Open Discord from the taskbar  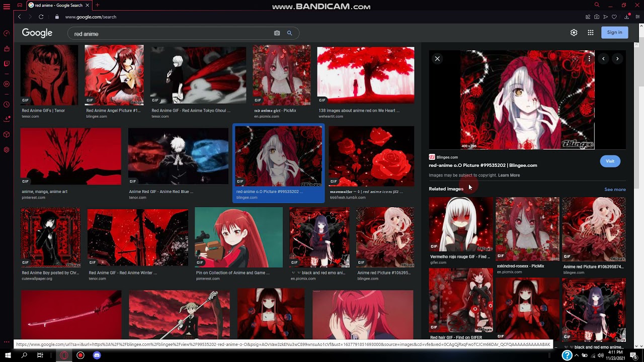click(97, 355)
